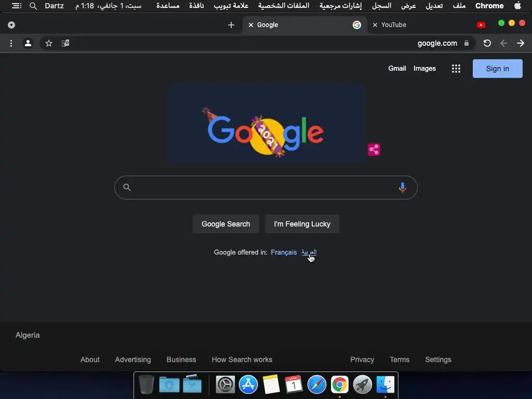Click the date and time in menu bar
Viewport: 532px width, 399px height.
pos(108,6)
